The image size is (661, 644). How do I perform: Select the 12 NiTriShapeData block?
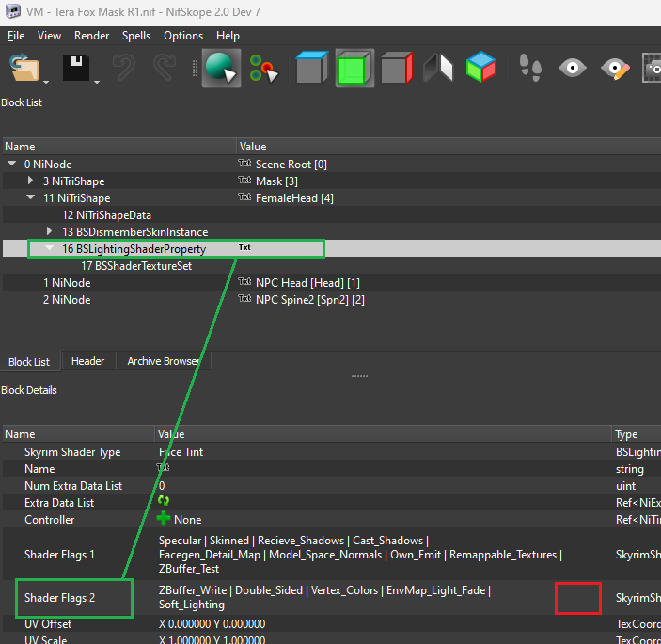(x=106, y=215)
